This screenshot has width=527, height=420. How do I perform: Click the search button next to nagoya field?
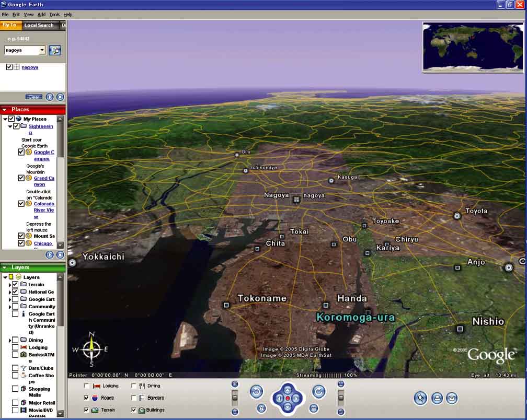pyautogui.click(x=55, y=51)
